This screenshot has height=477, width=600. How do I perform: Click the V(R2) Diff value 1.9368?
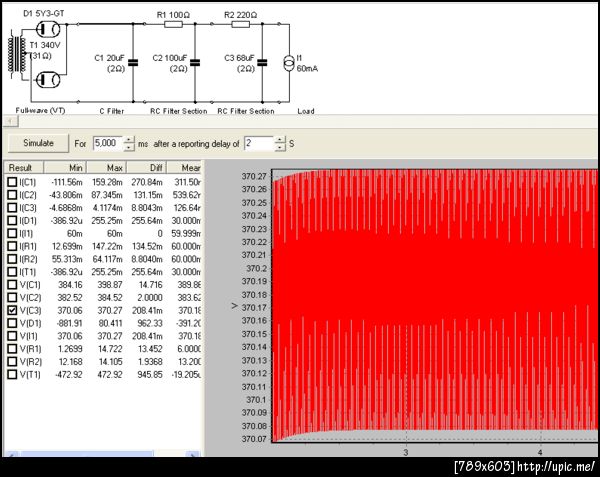148,361
